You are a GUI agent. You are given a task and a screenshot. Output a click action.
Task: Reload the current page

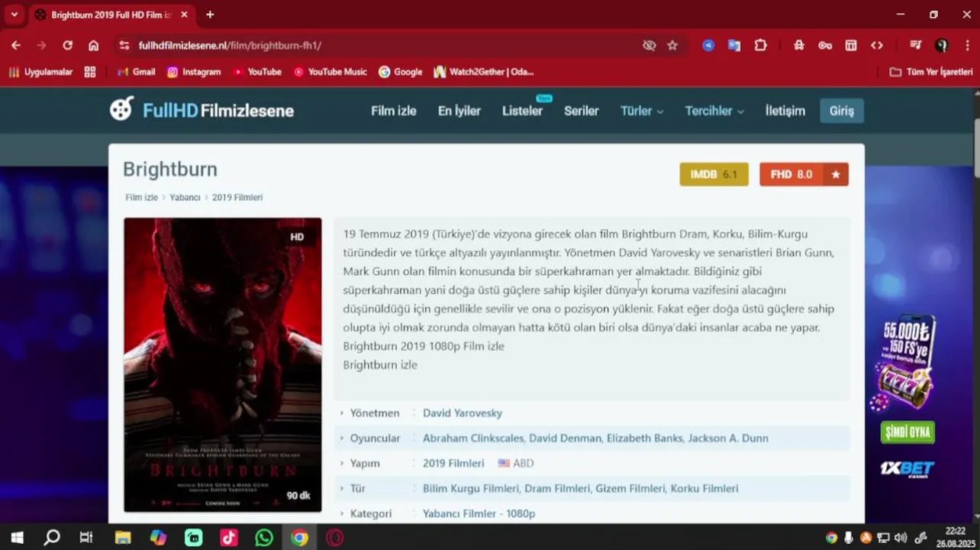tap(67, 45)
